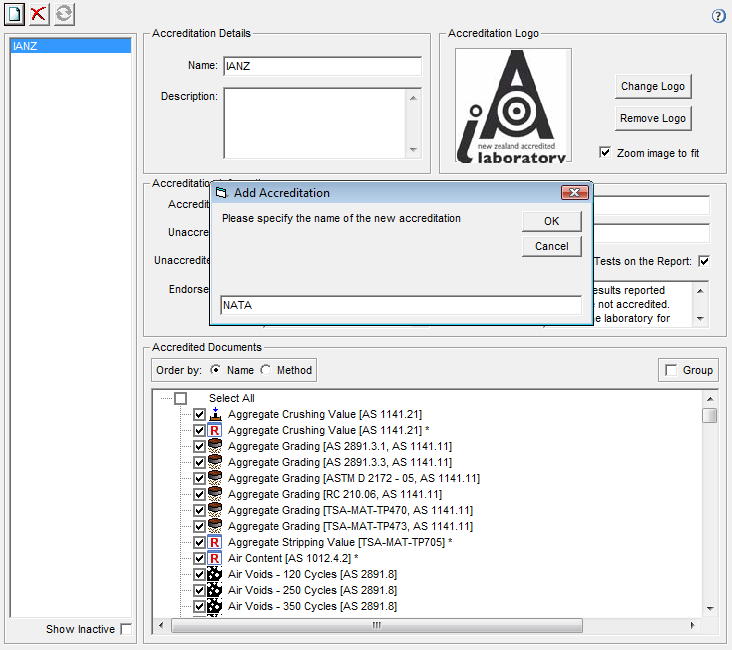This screenshot has width=732, height=650.
Task: Click the Aggregate Grading ASTM D 2172 icon
Action: point(214,478)
